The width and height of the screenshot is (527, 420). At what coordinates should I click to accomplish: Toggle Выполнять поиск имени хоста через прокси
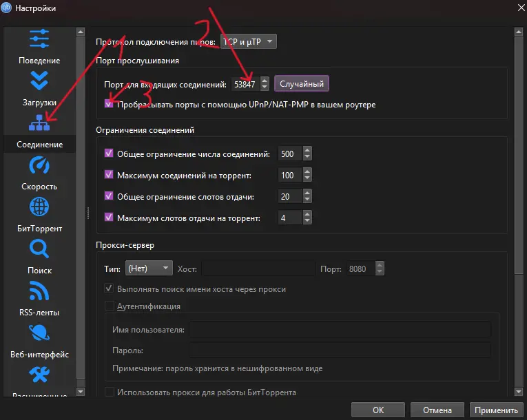pos(109,288)
